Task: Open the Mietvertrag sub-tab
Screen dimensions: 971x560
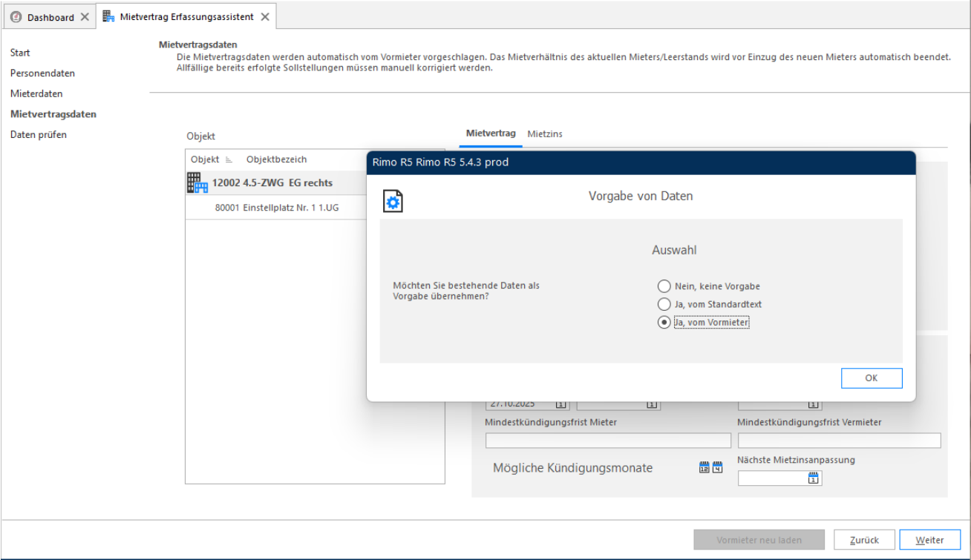Action: pyautogui.click(x=491, y=134)
